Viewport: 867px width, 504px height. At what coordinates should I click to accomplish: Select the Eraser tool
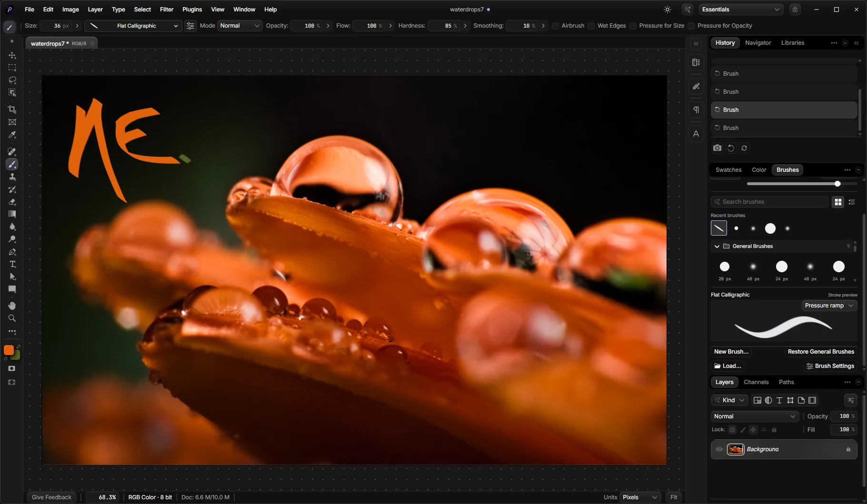coord(12,202)
